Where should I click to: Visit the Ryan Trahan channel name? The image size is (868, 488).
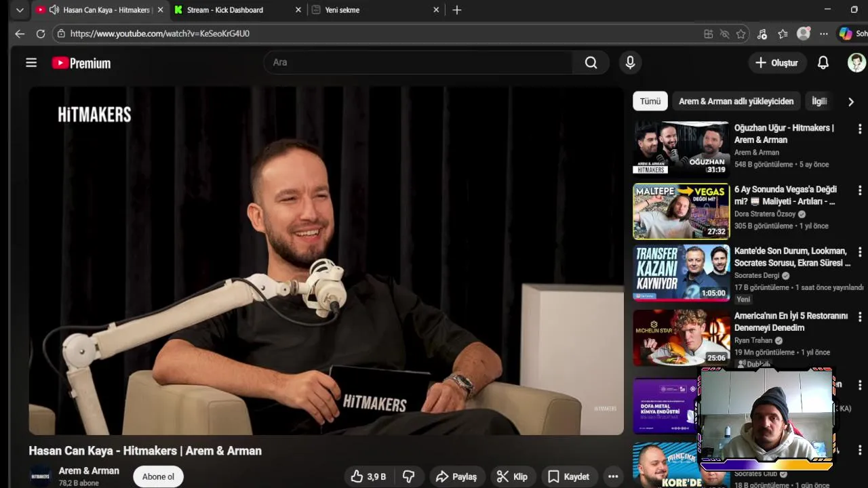coord(753,341)
